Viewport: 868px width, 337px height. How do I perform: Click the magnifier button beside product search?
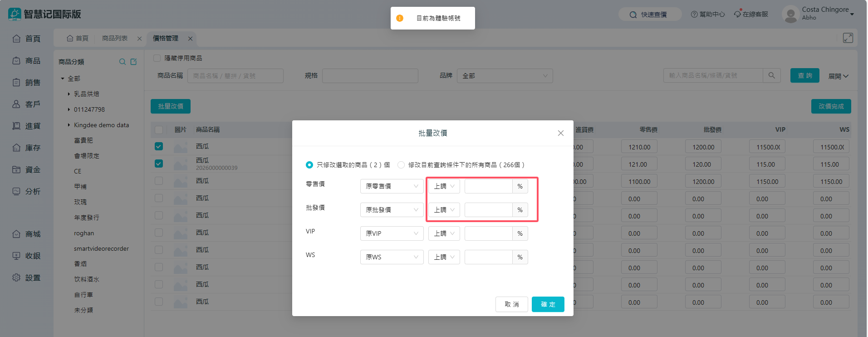pyautogui.click(x=771, y=75)
